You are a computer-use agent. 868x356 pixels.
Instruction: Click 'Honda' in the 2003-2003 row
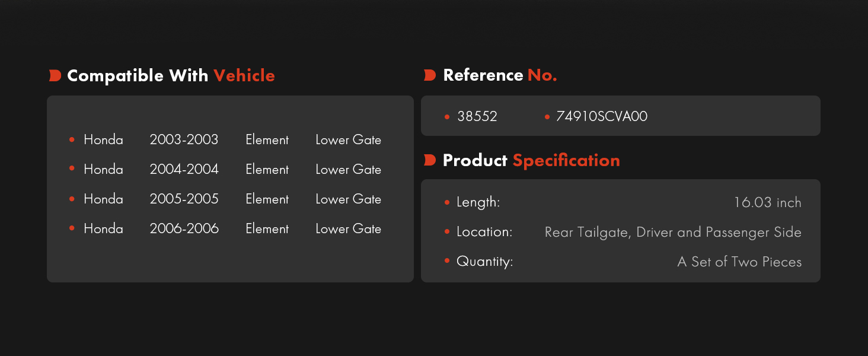tap(103, 140)
